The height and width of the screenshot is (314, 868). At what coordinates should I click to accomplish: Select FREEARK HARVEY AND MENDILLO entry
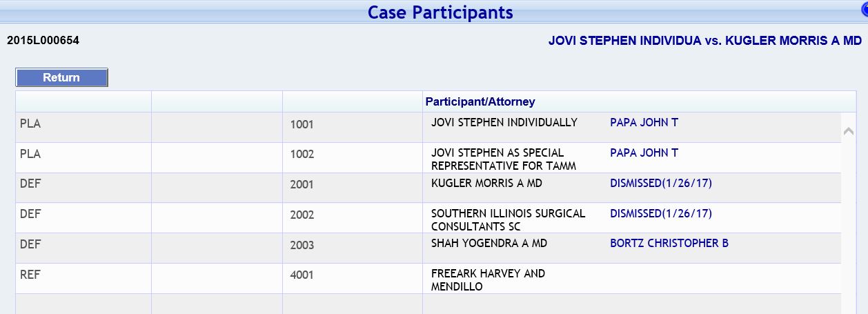pyautogui.click(x=488, y=279)
